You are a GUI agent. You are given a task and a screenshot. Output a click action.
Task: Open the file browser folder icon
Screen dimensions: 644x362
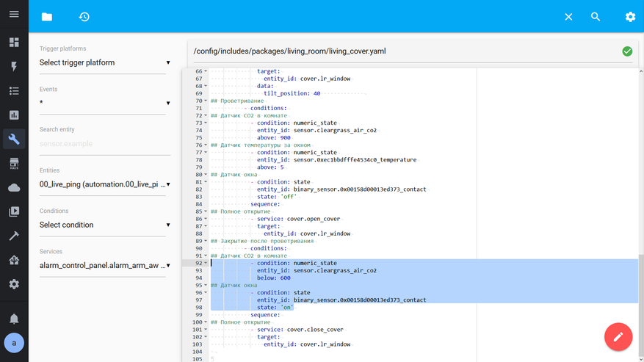tap(47, 16)
